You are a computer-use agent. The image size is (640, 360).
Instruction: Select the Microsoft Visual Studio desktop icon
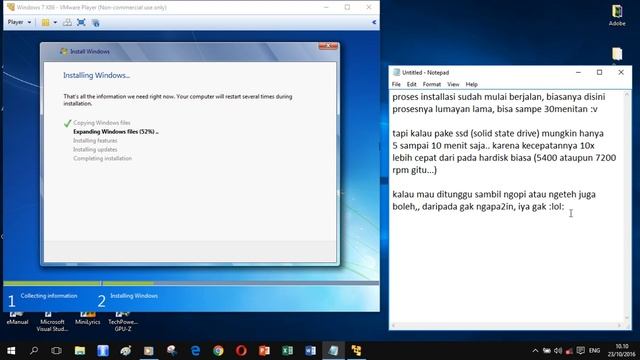point(52,322)
